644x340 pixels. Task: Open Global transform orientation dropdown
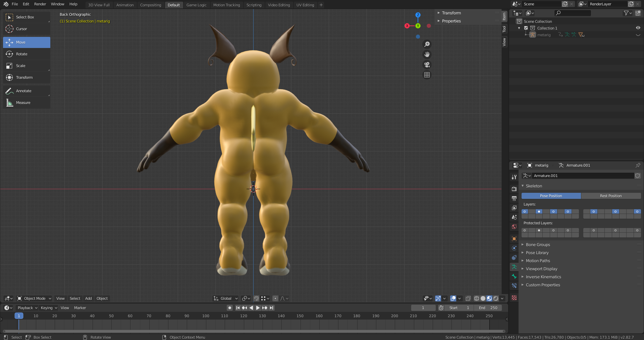point(226,298)
